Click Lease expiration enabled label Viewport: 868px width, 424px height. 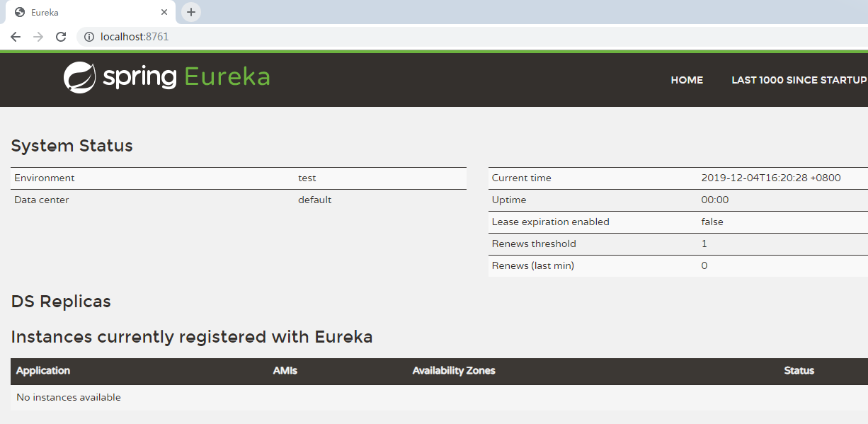click(x=551, y=222)
